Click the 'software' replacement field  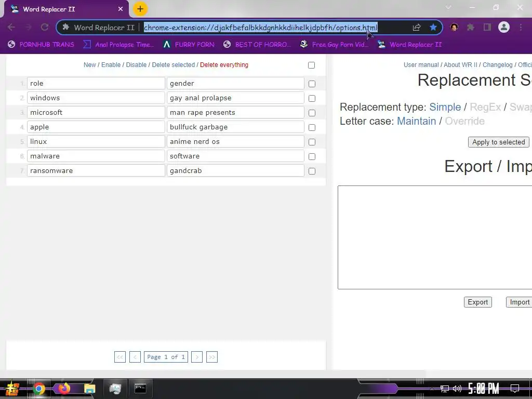[235, 156]
